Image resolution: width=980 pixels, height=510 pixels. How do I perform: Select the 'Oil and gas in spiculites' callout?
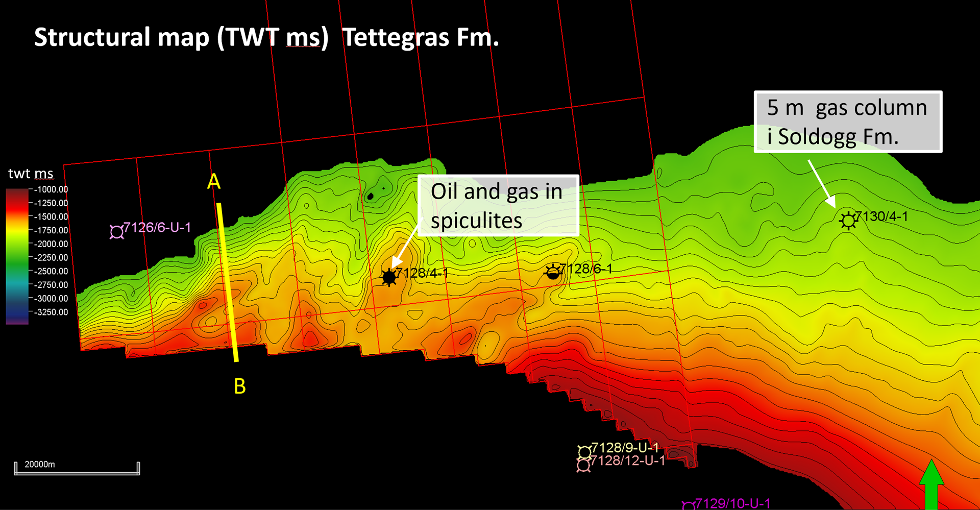coord(498,206)
